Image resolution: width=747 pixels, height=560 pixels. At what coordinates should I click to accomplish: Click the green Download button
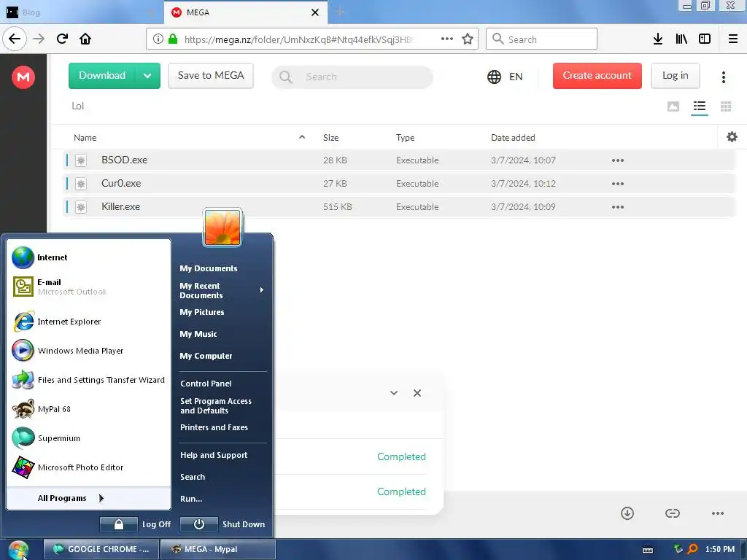(x=102, y=76)
